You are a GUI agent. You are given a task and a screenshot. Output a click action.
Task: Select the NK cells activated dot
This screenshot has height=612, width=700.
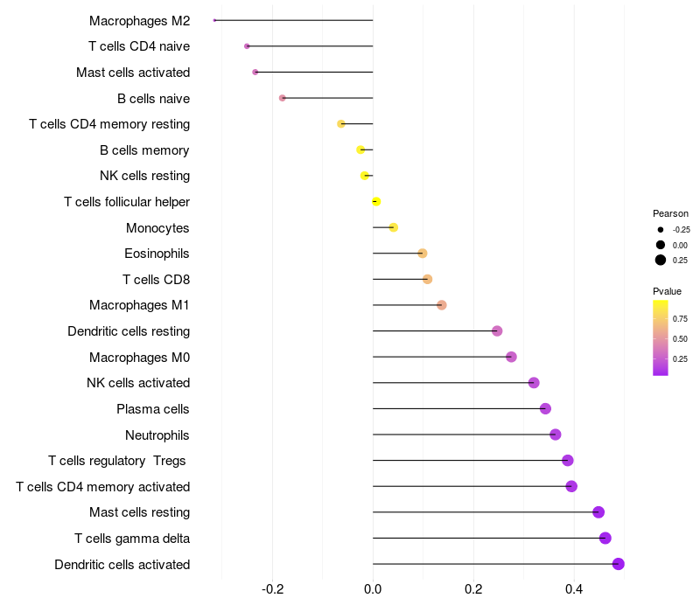(534, 383)
